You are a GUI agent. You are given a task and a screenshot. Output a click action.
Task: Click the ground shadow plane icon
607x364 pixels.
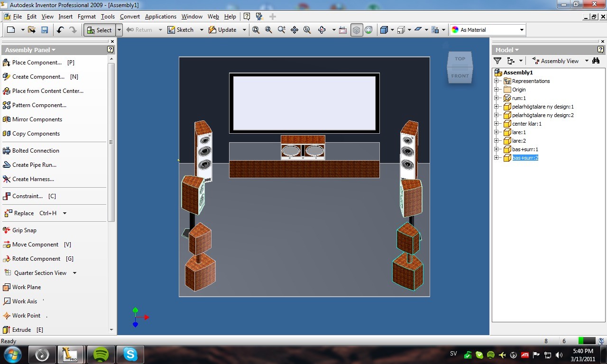(x=418, y=29)
